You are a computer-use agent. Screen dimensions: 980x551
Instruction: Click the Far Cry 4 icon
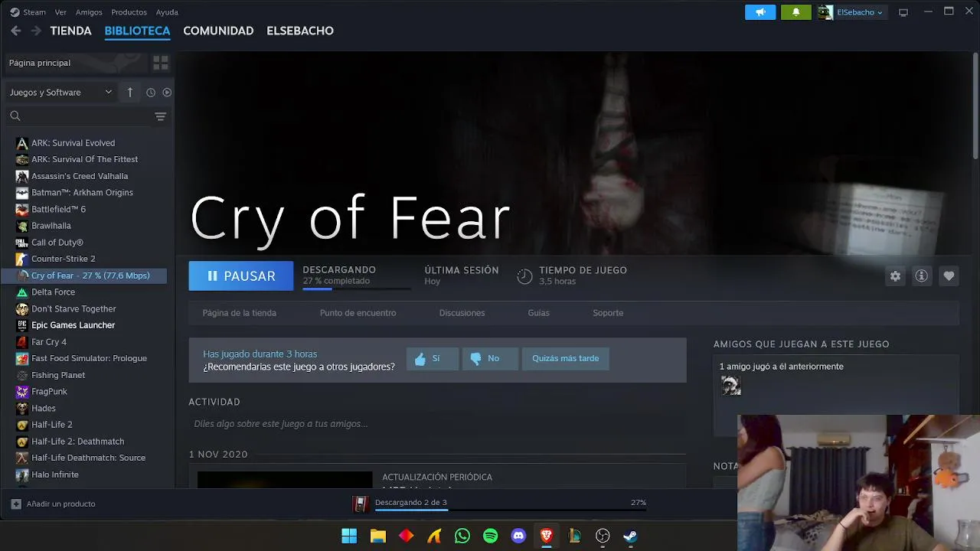click(22, 342)
